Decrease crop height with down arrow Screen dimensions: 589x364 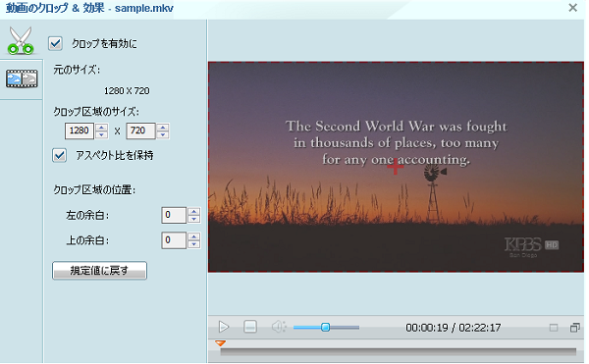point(163,134)
